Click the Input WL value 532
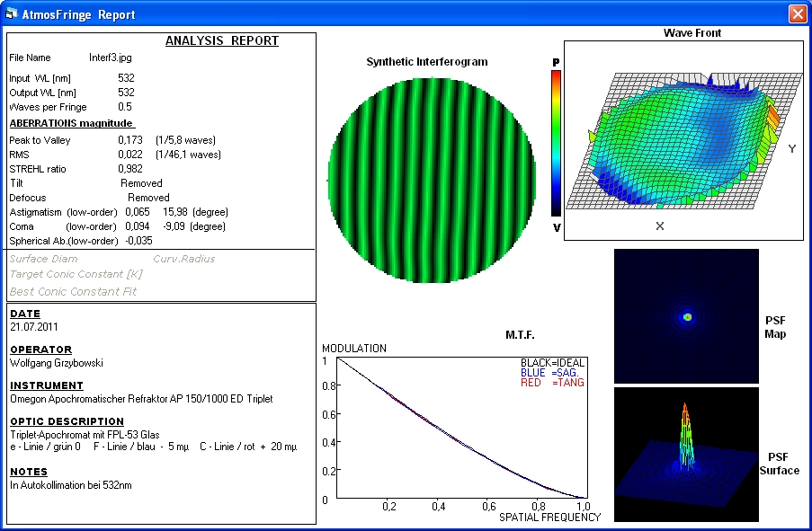 coord(126,78)
